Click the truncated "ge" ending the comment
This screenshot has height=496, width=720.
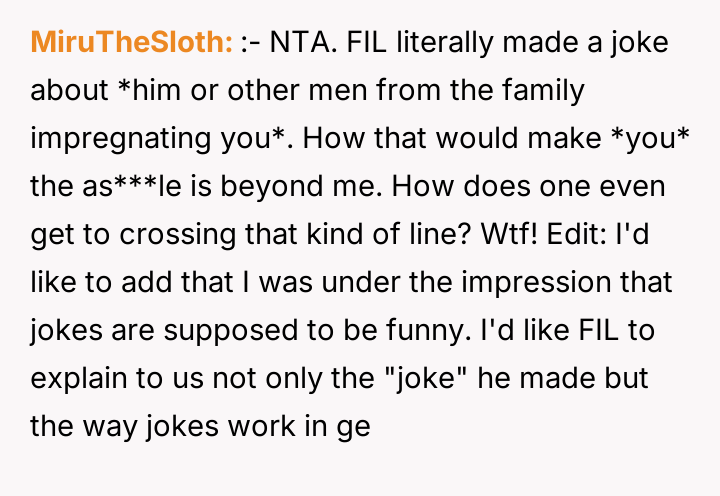[355, 427]
